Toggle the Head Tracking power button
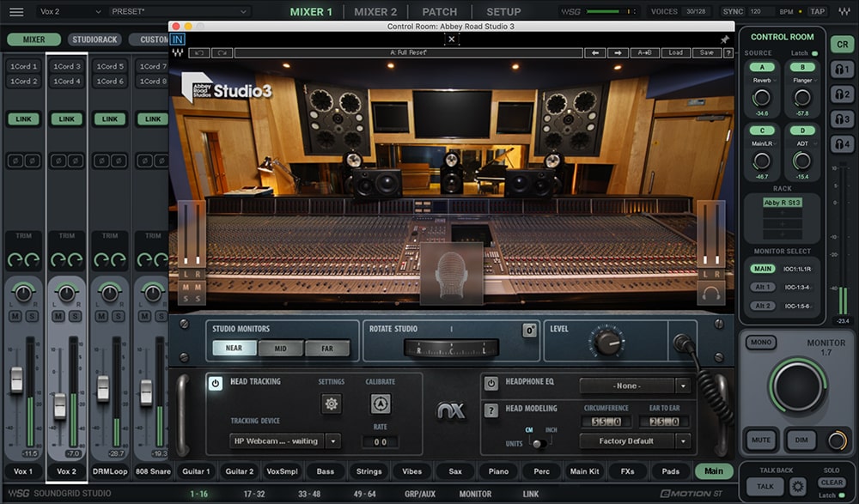This screenshot has height=504, width=859. (x=218, y=383)
